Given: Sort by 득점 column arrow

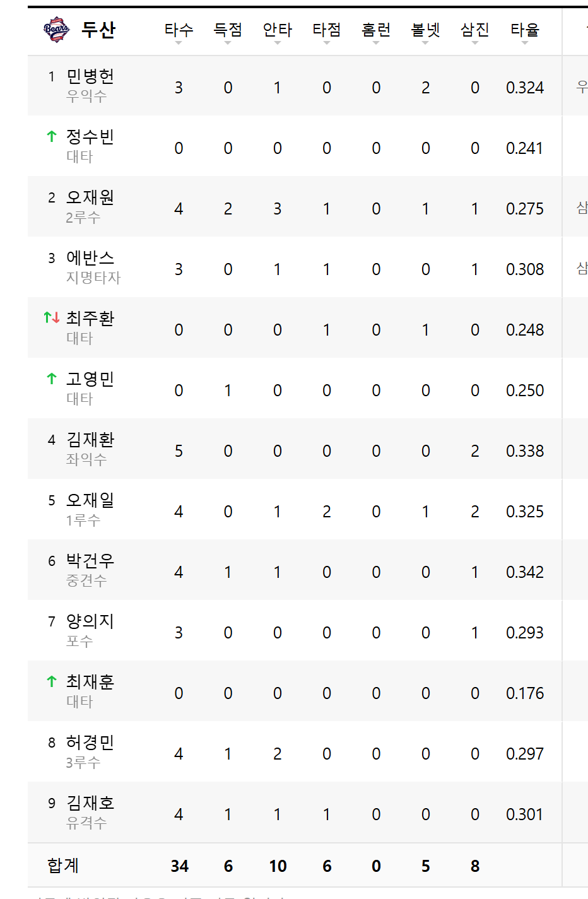Looking at the screenshot, I should point(228,43).
